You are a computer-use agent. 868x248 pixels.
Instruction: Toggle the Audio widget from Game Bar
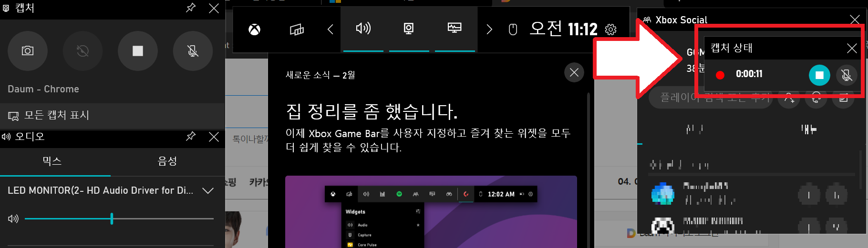[363, 29]
